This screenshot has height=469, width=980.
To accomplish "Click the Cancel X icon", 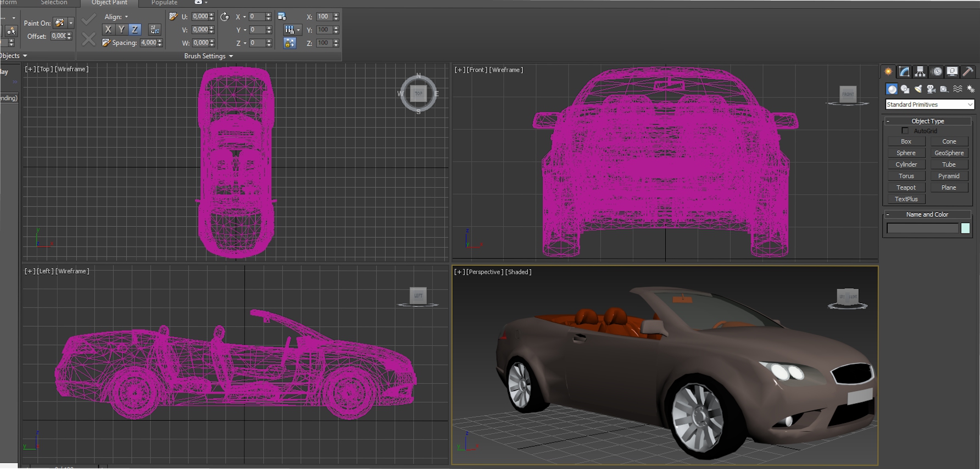I will click(x=88, y=39).
